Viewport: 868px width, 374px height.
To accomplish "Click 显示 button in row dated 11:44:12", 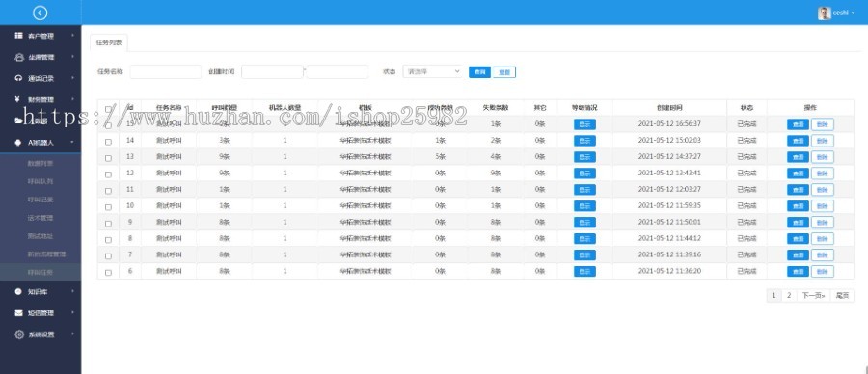I will pos(584,238).
